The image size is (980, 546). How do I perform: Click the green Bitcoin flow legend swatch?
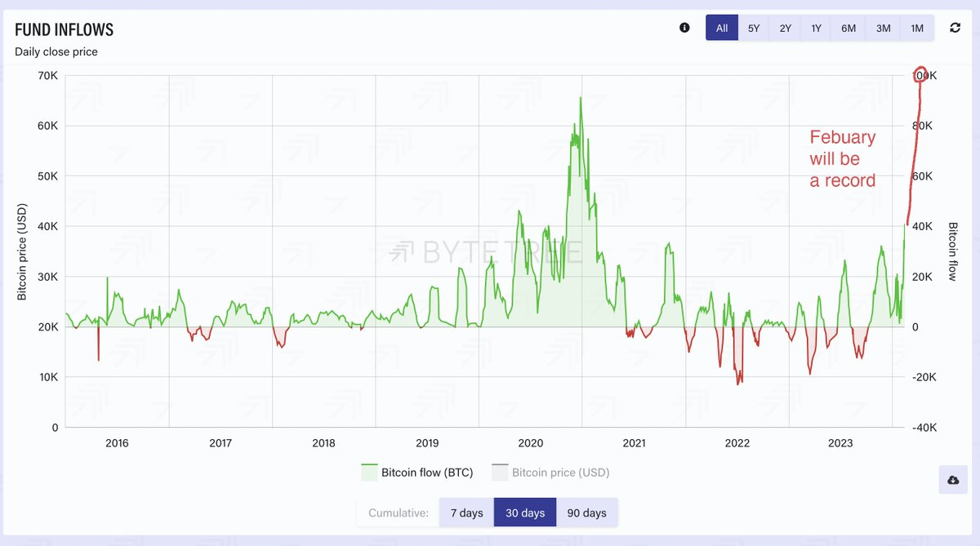369,473
